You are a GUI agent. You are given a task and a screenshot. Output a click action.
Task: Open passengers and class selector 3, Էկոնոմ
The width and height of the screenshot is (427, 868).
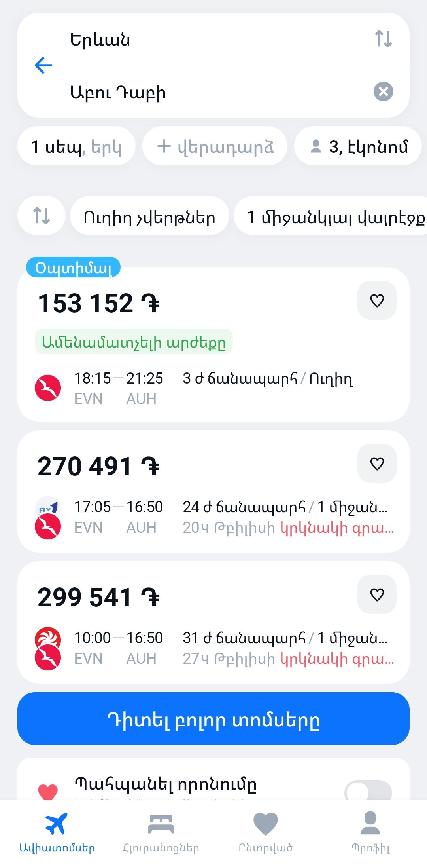tap(358, 146)
